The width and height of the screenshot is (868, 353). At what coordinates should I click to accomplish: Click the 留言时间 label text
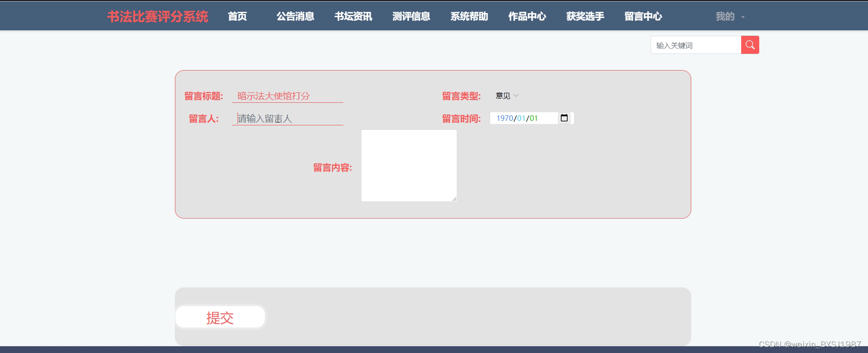click(x=461, y=119)
